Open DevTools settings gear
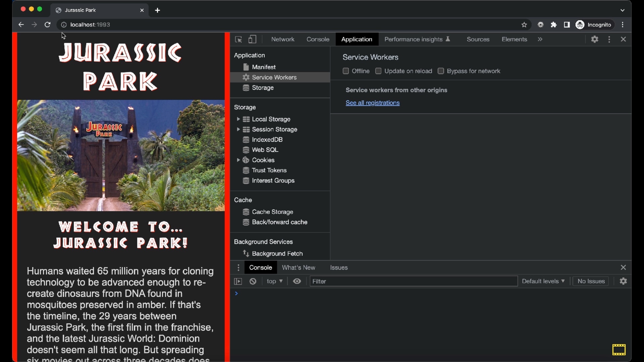This screenshot has width=644, height=362. (x=595, y=40)
